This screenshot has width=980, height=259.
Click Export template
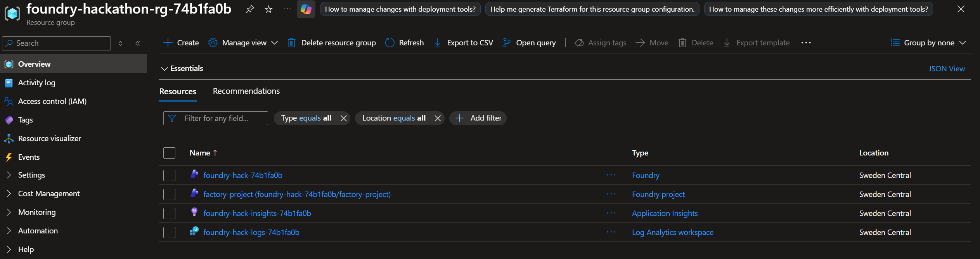[757, 43]
